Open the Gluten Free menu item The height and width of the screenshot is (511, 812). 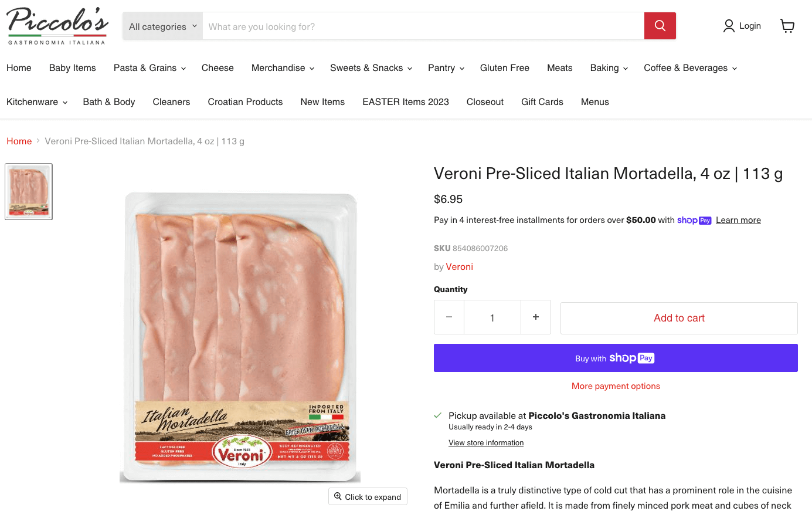(504, 67)
